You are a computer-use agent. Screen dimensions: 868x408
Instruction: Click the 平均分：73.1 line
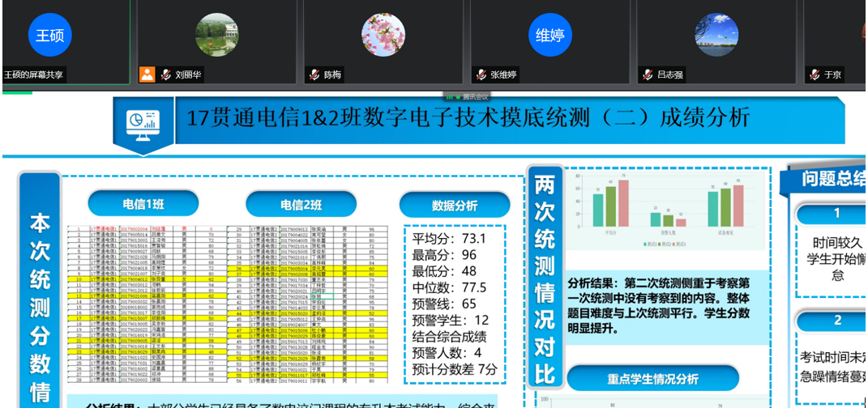449,238
